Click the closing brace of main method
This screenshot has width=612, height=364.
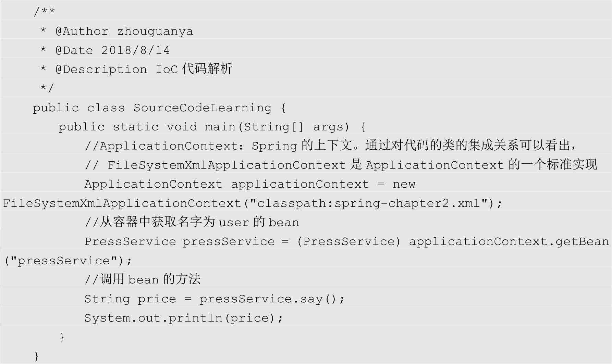(x=62, y=337)
